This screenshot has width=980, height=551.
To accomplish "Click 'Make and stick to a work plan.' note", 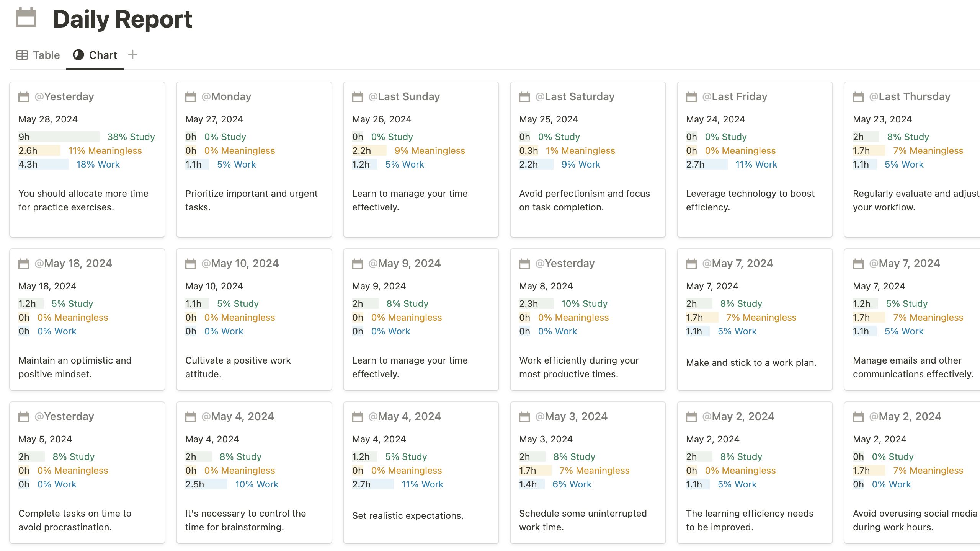I will [x=751, y=362].
